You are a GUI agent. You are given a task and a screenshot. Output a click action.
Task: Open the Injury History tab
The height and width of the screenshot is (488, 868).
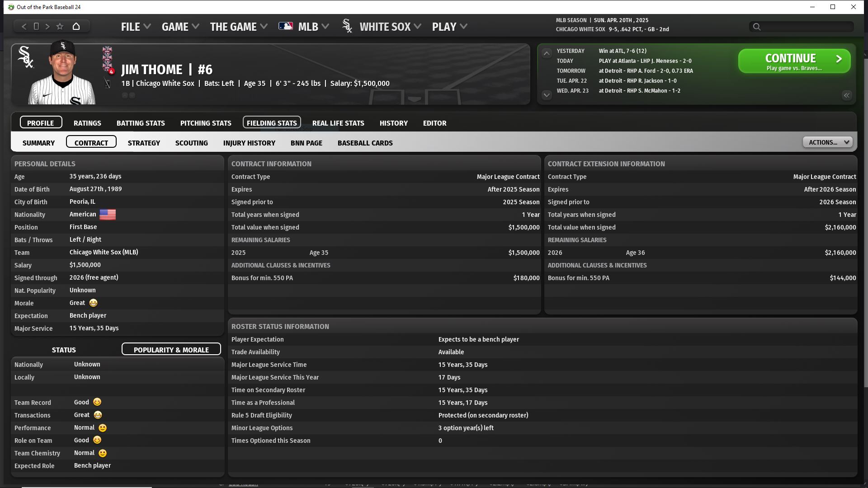249,143
